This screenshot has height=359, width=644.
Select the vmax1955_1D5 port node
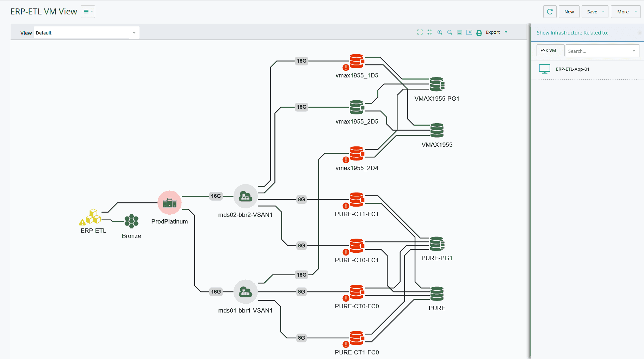click(357, 61)
